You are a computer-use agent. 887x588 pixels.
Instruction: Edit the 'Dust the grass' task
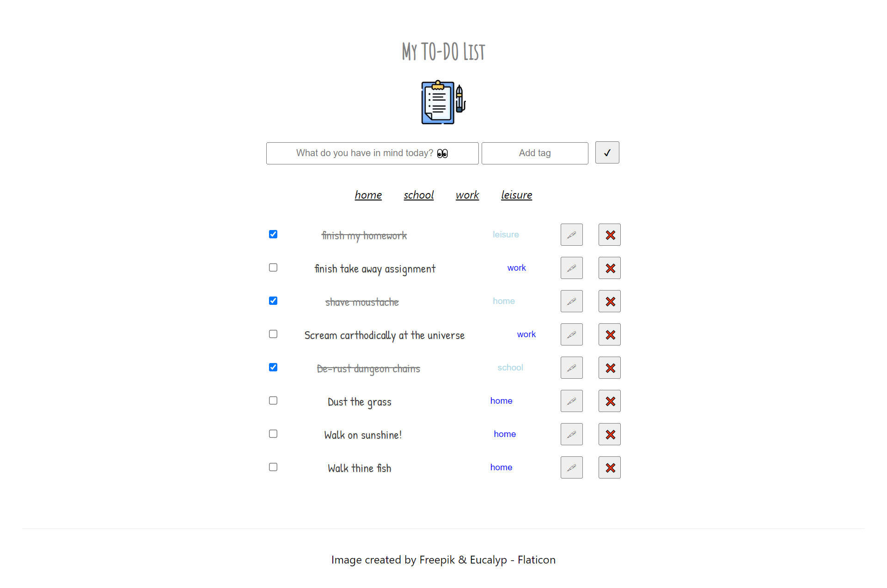pos(571,401)
